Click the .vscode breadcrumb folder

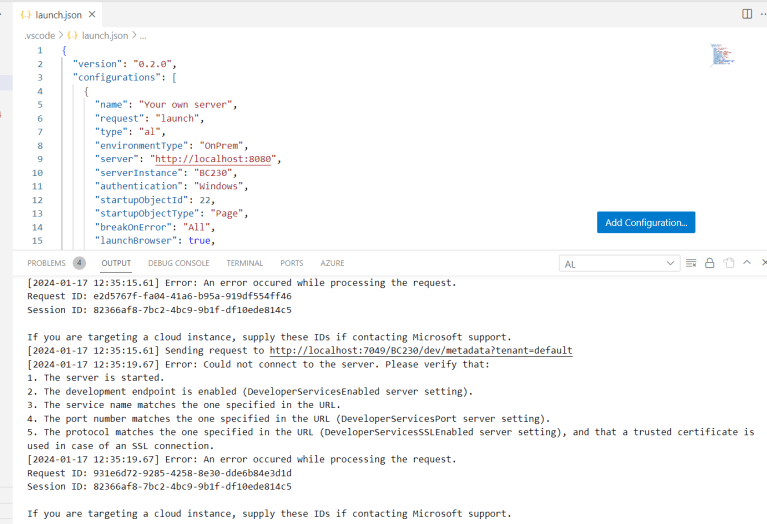click(x=40, y=35)
